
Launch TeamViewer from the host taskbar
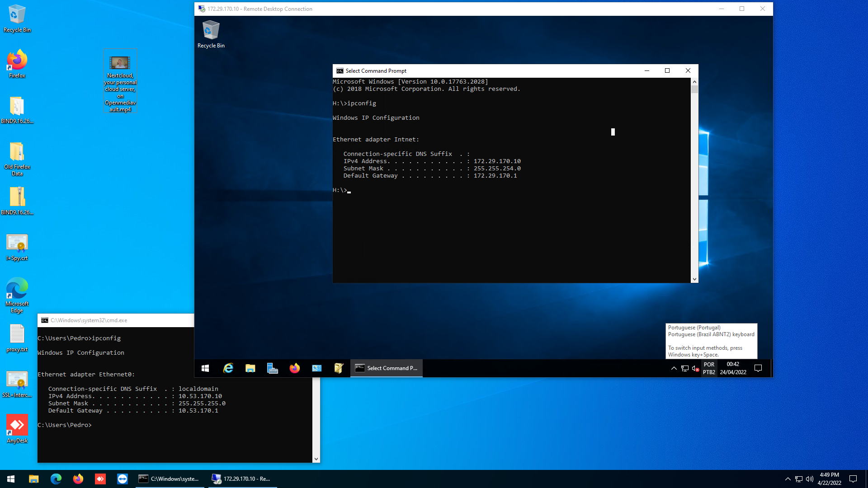pos(123,479)
